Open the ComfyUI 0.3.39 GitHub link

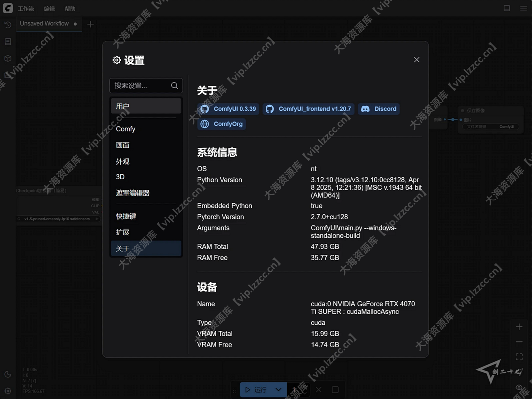(x=228, y=109)
